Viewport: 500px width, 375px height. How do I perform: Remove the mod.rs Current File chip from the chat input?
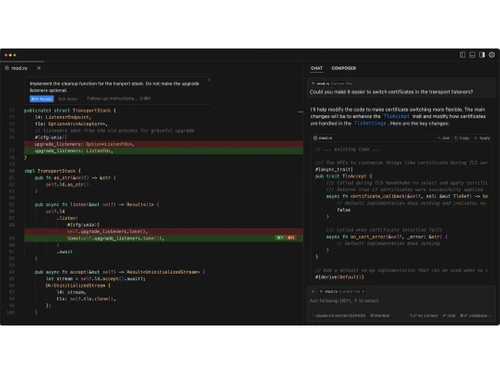tap(363, 291)
